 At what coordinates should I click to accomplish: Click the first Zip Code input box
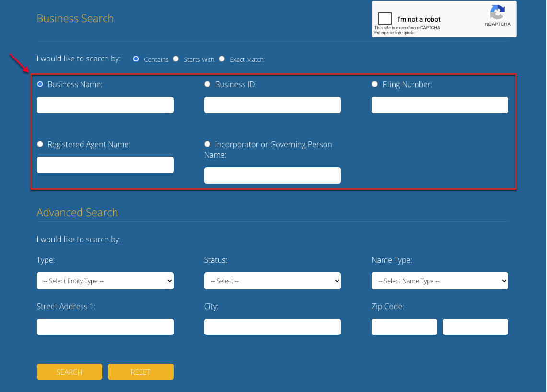point(404,327)
